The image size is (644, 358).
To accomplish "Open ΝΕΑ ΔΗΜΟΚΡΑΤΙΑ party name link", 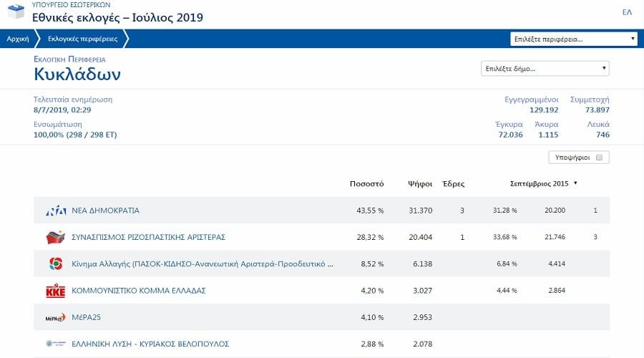I will [105, 211].
